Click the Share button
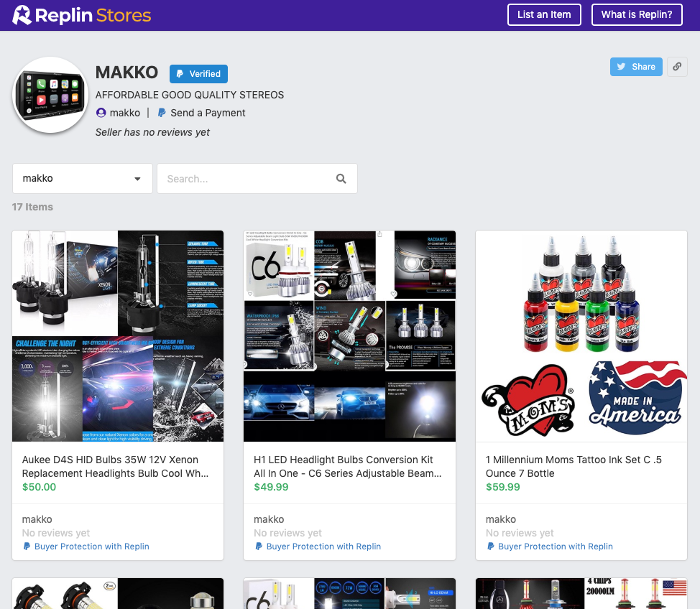700x609 pixels. (x=637, y=66)
